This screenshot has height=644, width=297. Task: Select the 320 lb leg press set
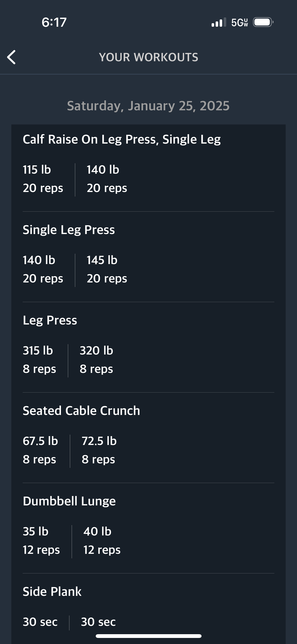click(96, 360)
